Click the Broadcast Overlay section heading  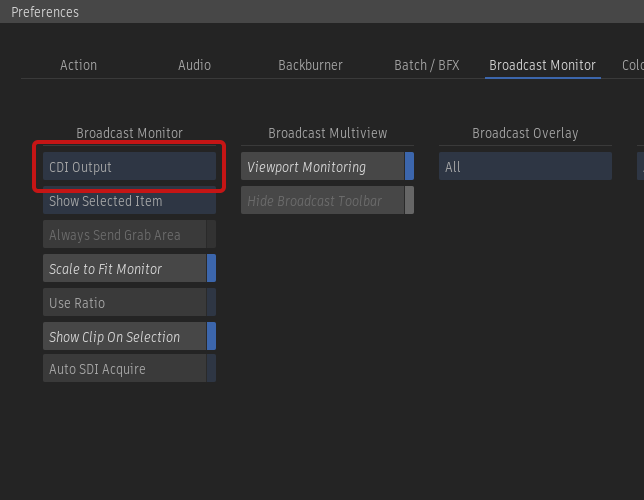point(525,133)
